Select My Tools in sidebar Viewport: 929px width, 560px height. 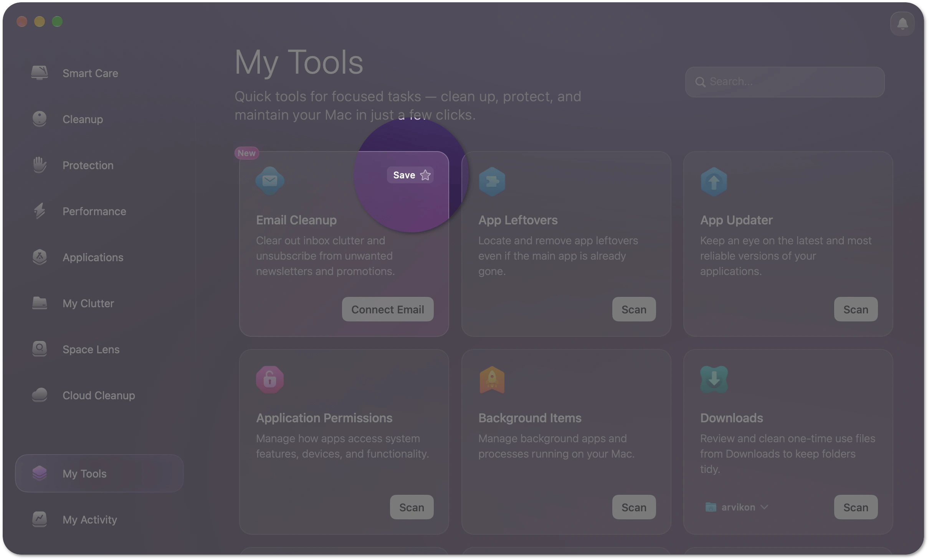[99, 473]
